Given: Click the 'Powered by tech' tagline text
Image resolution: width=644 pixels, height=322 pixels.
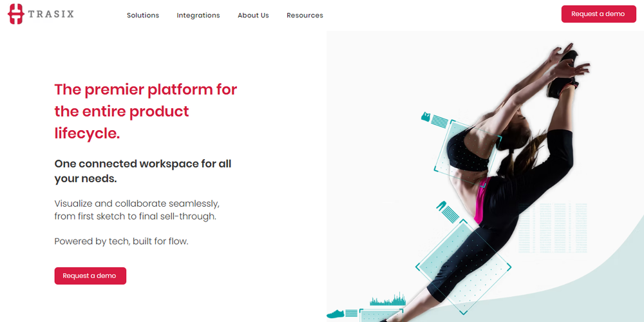Looking at the screenshot, I should (121, 241).
